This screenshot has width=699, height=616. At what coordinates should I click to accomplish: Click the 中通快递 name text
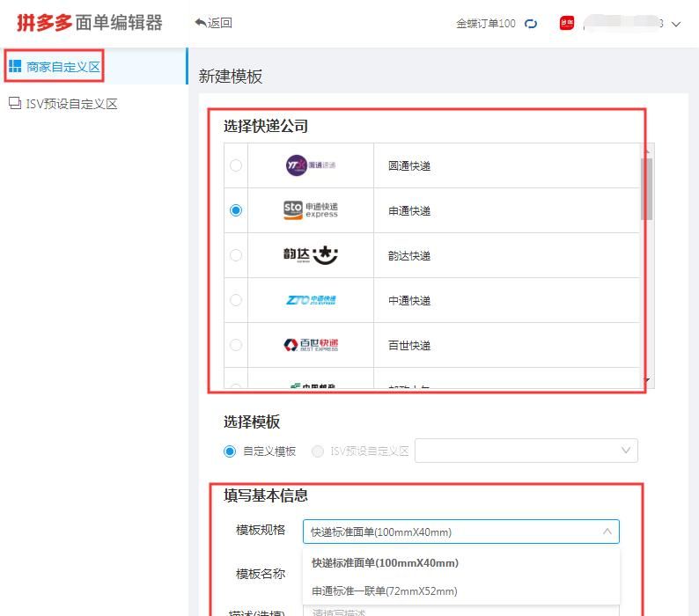pyautogui.click(x=409, y=300)
